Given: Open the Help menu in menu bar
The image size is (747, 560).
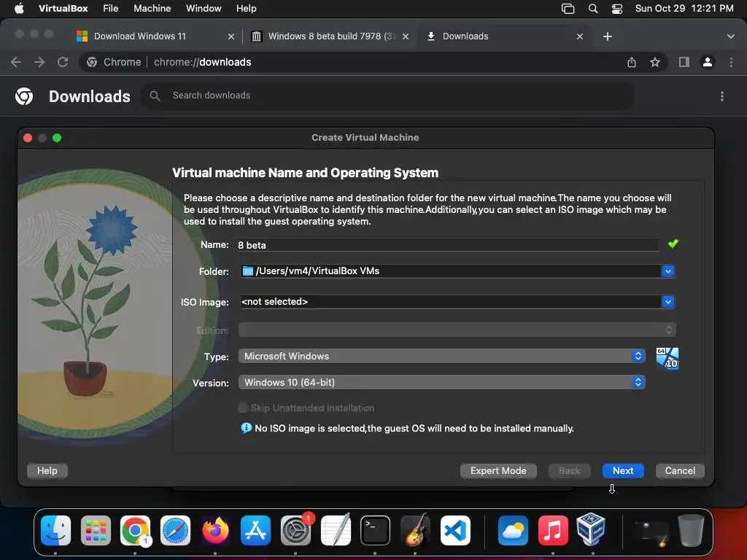Looking at the screenshot, I should point(247,8).
